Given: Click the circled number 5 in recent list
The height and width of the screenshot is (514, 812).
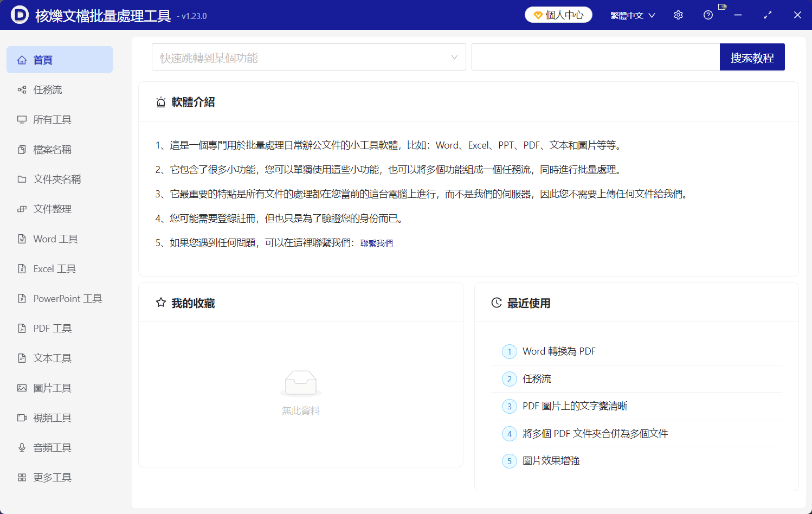Looking at the screenshot, I should coord(510,461).
